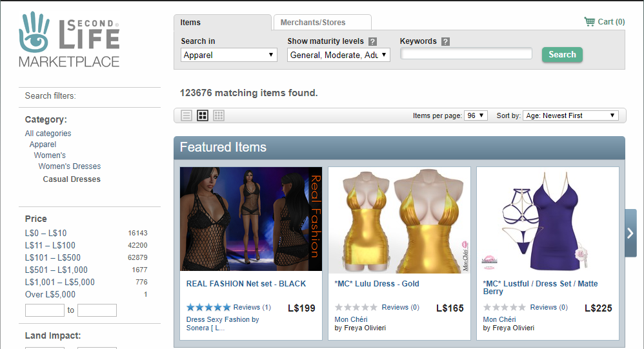The image size is (644, 349).
Task: Rate stars on REAL FASHION Net set
Action: (x=208, y=307)
